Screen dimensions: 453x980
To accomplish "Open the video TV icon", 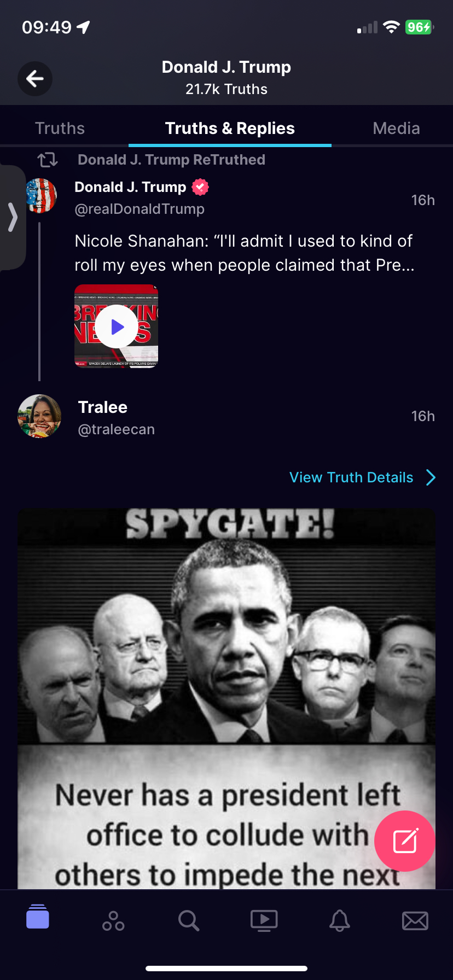I will (264, 920).
